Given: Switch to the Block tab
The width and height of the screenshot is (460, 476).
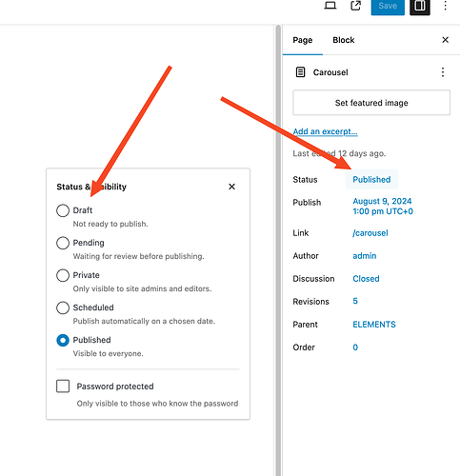Looking at the screenshot, I should [x=344, y=40].
